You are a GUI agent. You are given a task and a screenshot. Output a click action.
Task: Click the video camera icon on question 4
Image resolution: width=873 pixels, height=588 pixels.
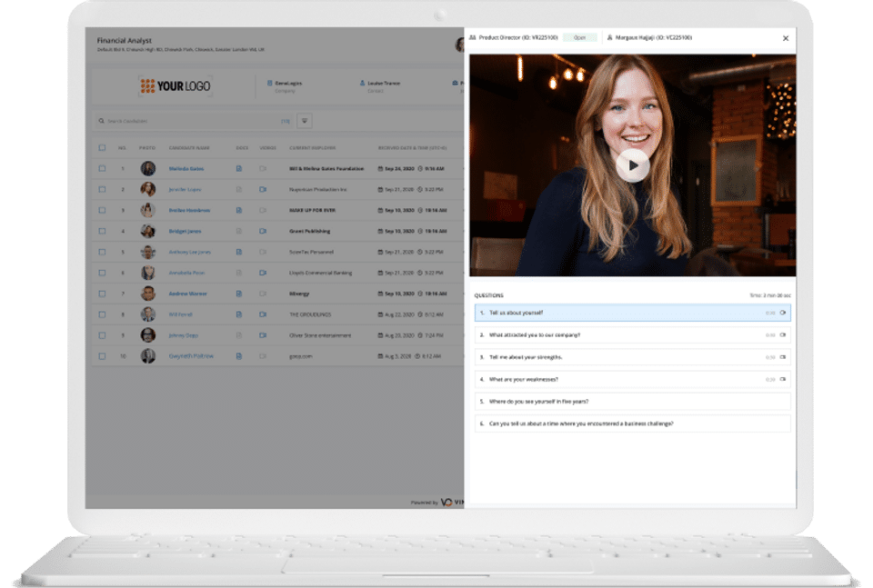(783, 379)
